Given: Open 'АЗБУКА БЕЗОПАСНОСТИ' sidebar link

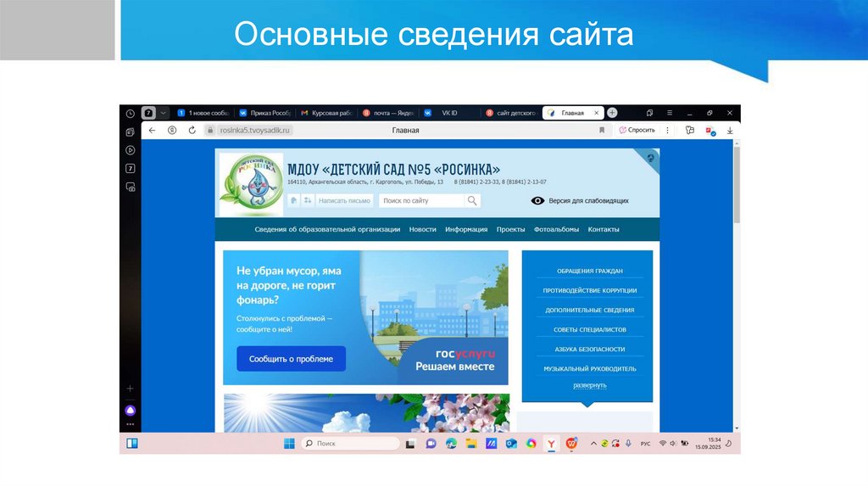Looking at the screenshot, I should pyautogui.click(x=590, y=349).
